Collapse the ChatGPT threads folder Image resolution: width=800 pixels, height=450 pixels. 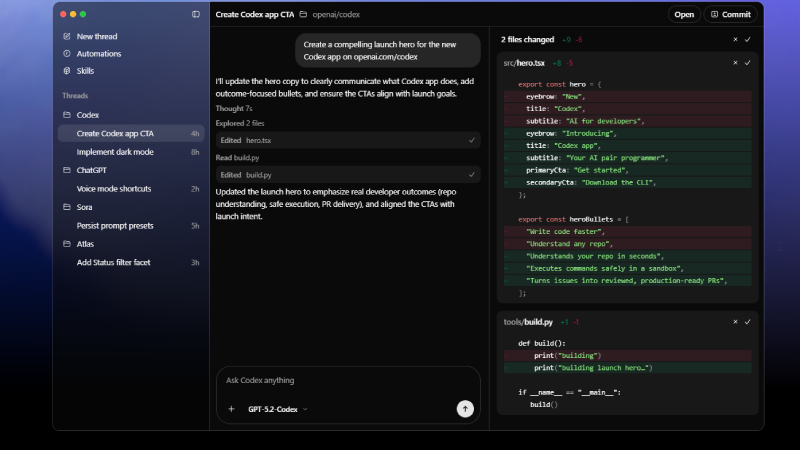[x=67, y=170]
